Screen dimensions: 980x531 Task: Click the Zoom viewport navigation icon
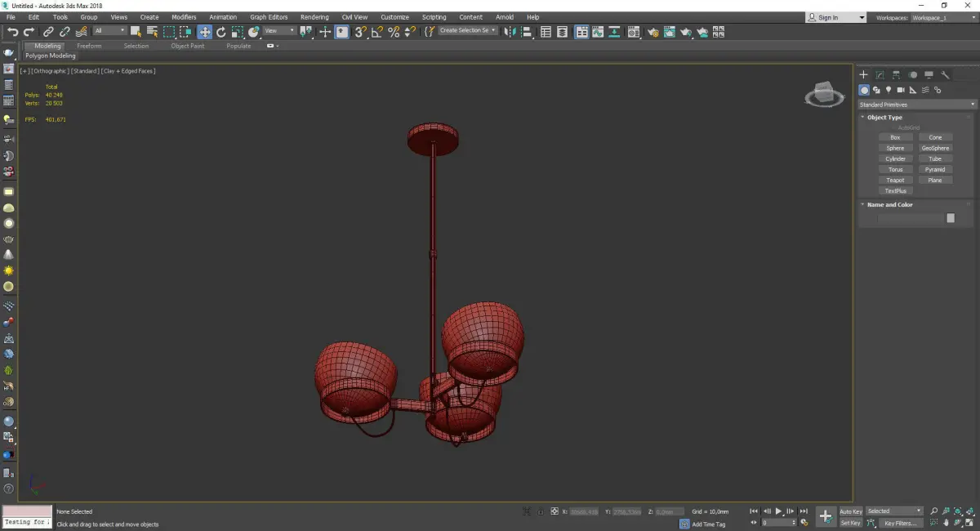pyautogui.click(x=935, y=511)
